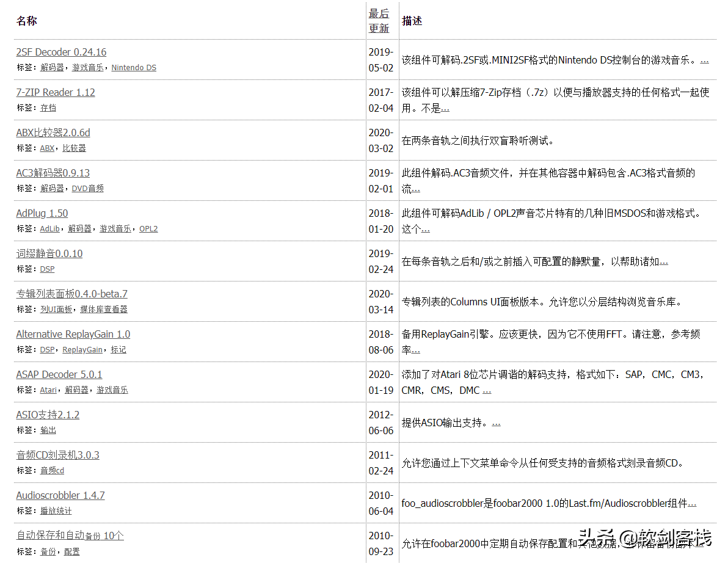Select the 存档 tag under 7-ZIP Reader

[x=48, y=108]
